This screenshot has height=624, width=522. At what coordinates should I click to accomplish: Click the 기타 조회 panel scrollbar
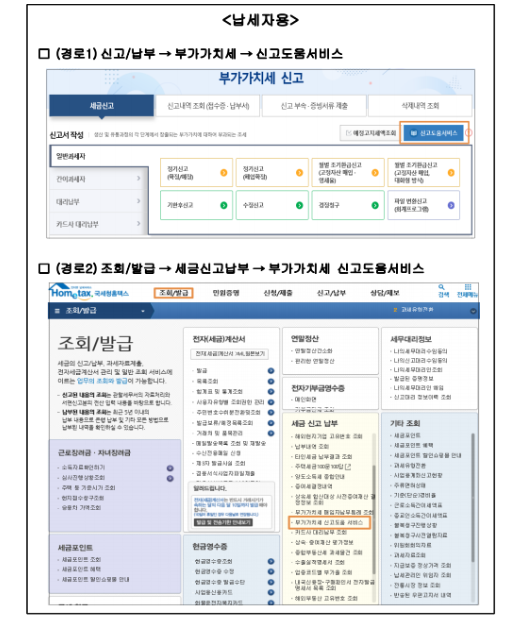(473, 497)
